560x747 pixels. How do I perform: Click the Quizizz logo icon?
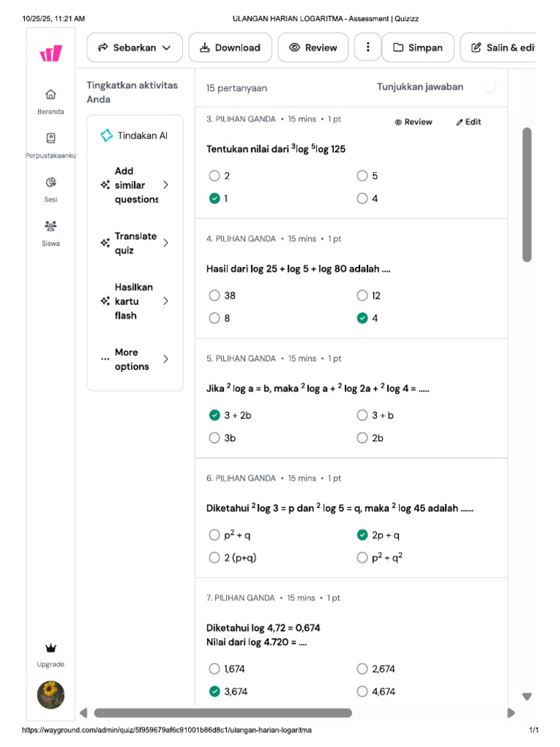click(x=51, y=53)
